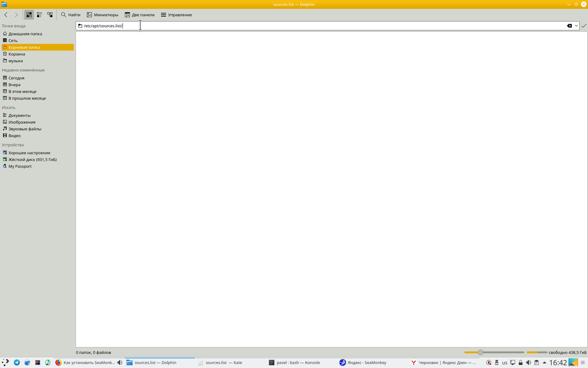Open Сеть in the places panel
The image size is (588, 368).
(x=37, y=41)
